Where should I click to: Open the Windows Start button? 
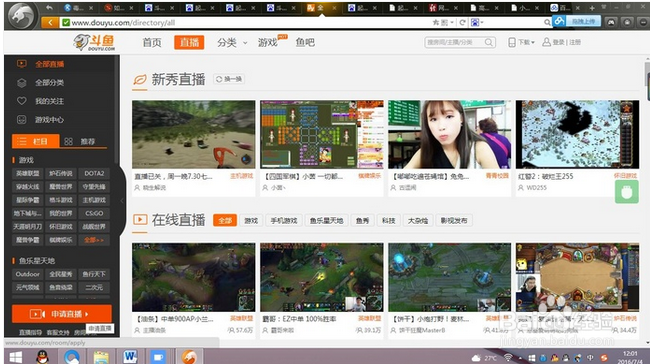point(15,357)
